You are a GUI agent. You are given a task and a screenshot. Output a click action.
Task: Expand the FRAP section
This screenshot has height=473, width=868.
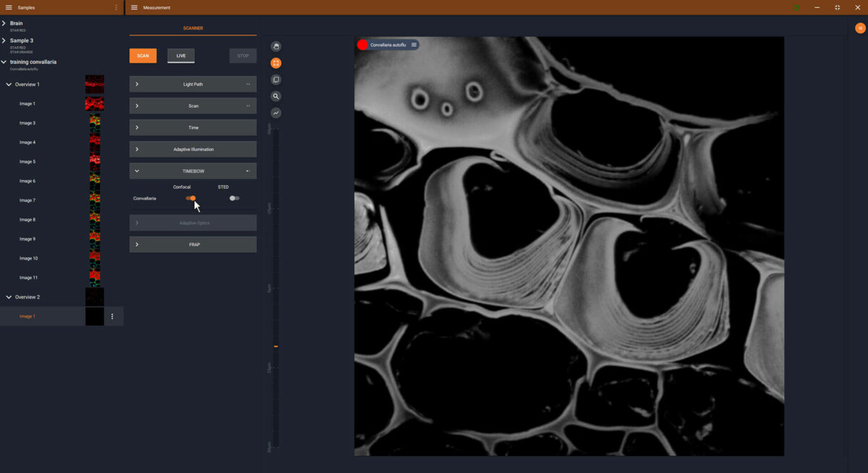coord(192,244)
